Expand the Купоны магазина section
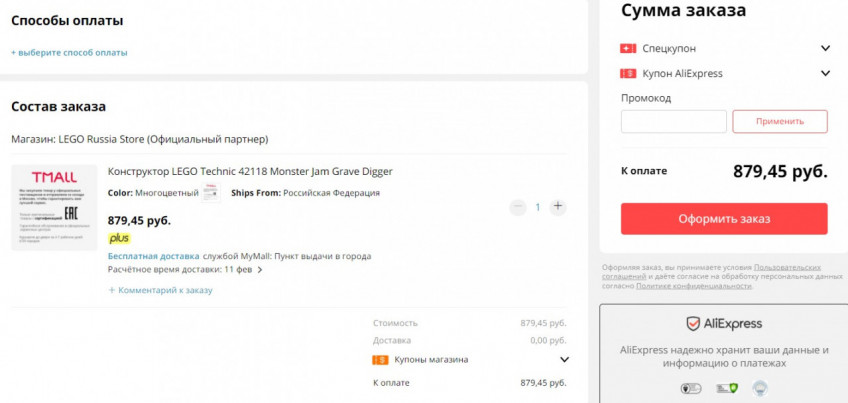The height and width of the screenshot is (403, 848). (563, 360)
